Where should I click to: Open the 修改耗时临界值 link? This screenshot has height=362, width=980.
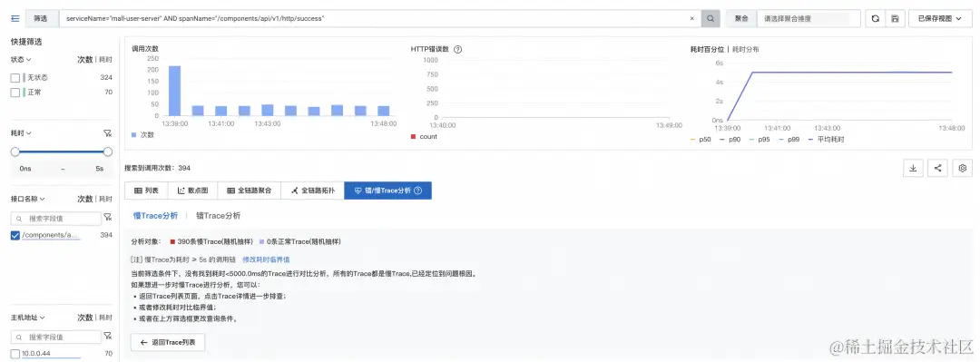tap(266, 259)
